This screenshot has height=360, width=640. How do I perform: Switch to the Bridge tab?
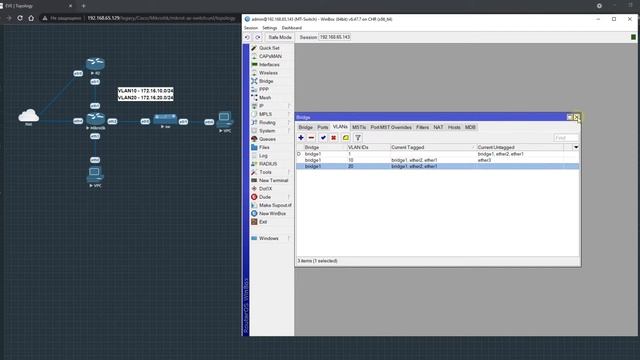click(x=305, y=127)
